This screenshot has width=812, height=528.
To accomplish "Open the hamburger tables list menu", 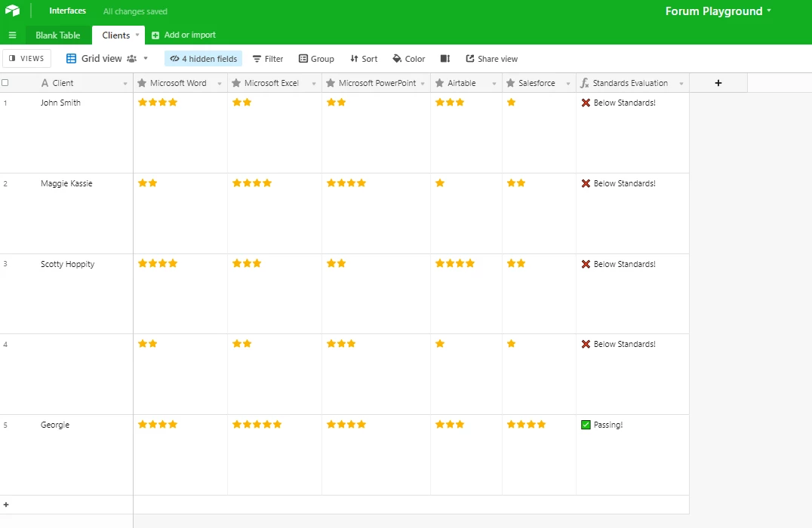I will click(x=12, y=35).
